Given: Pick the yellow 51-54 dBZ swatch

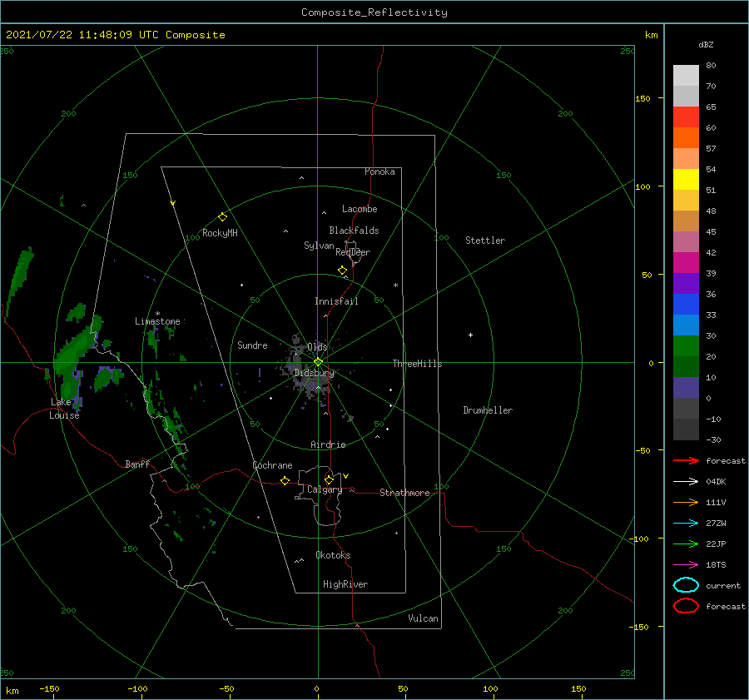Looking at the screenshot, I should [686, 180].
